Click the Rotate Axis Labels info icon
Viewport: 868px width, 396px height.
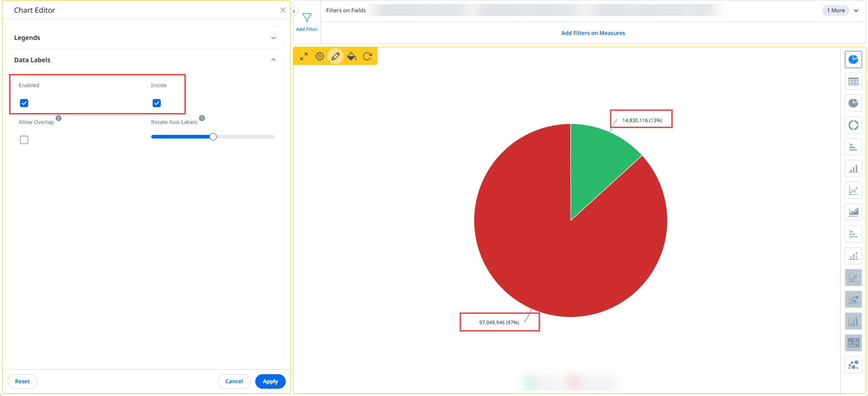(202, 118)
